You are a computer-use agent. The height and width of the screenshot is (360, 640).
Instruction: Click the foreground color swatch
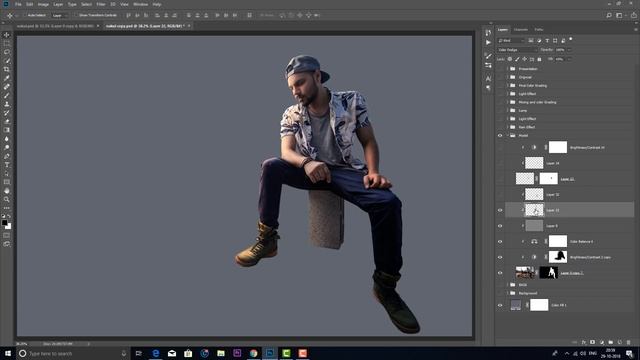pos(4,223)
